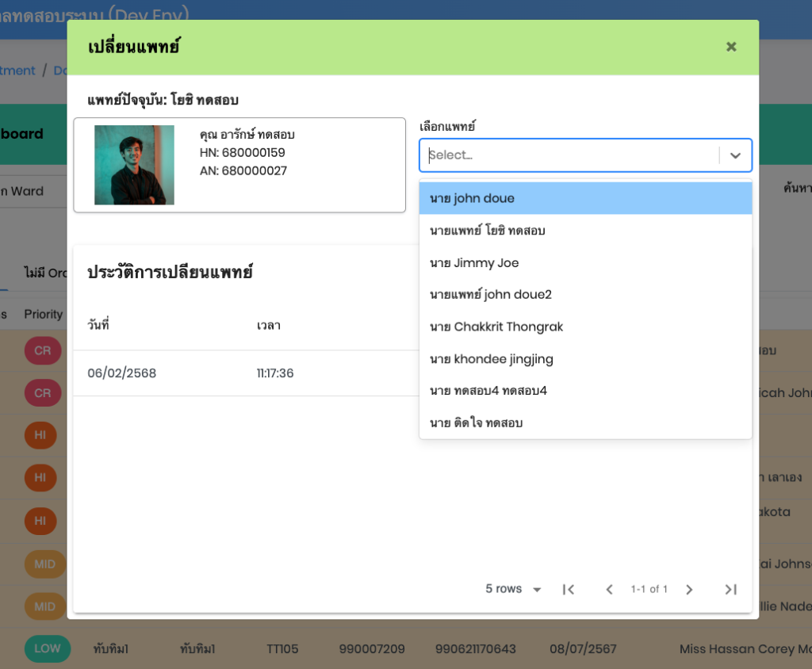Go to previous page of history table
Image resolution: width=812 pixels, height=669 pixels.
tap(609, 589)
